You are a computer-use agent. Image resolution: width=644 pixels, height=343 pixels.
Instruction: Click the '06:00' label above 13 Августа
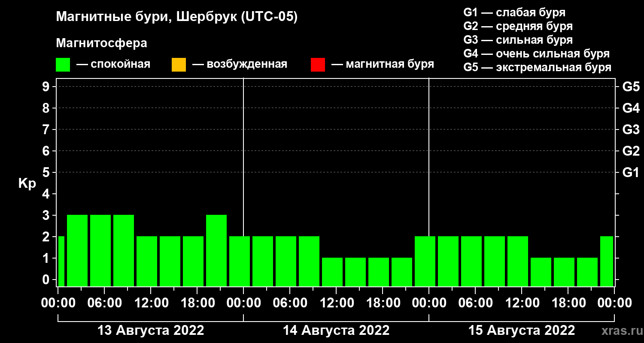[x=104, y=303]
